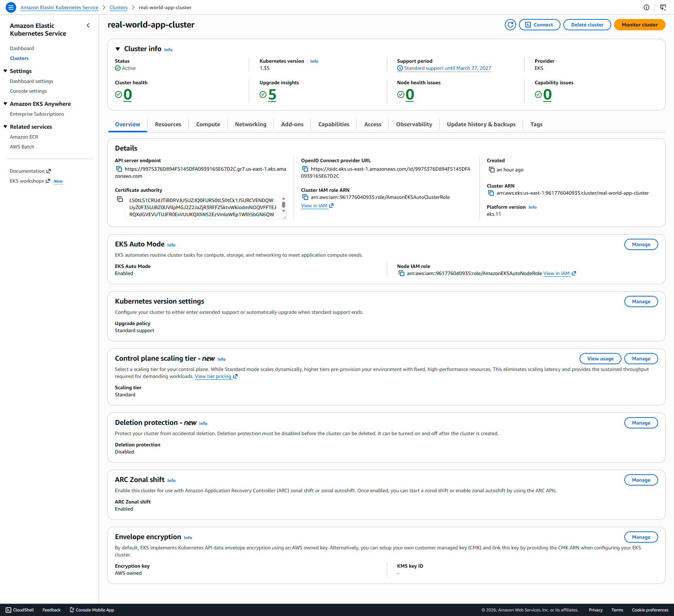Click the info circle icon in top bar
Screen dimensions: 674x616
[x=646, y=7]
